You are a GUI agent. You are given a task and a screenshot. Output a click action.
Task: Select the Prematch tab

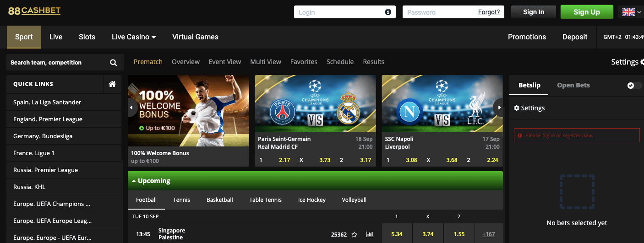tap(148, 62)
